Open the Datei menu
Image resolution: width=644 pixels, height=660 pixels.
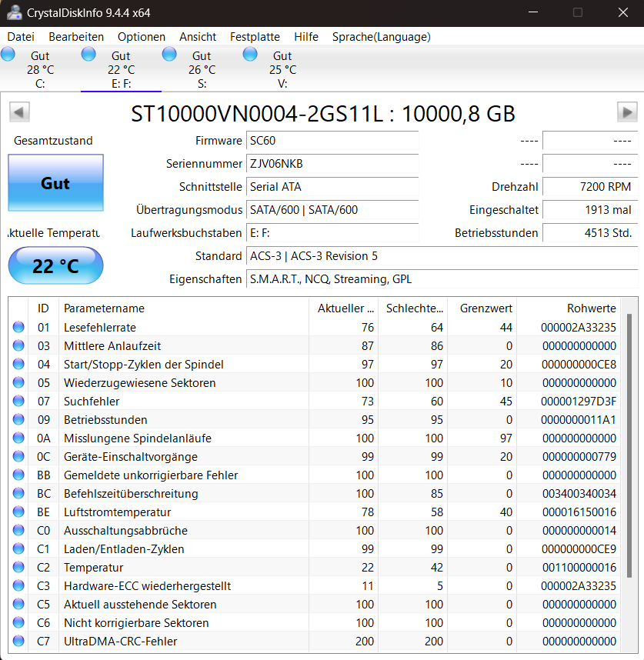21,37
